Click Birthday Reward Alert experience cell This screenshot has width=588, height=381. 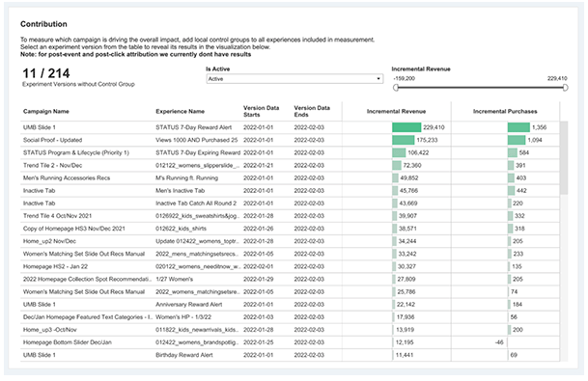tap(184, 355)
